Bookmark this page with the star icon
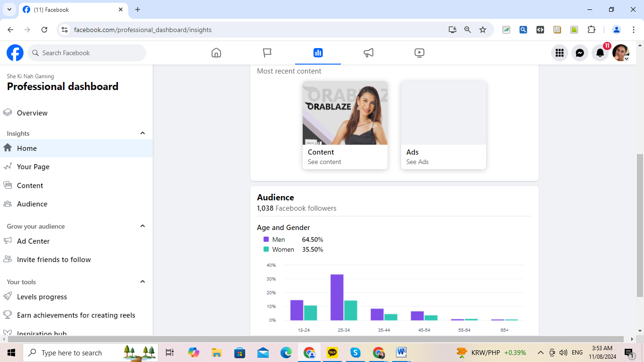This screenshot has width=644, height=362. tap(483, 30)
